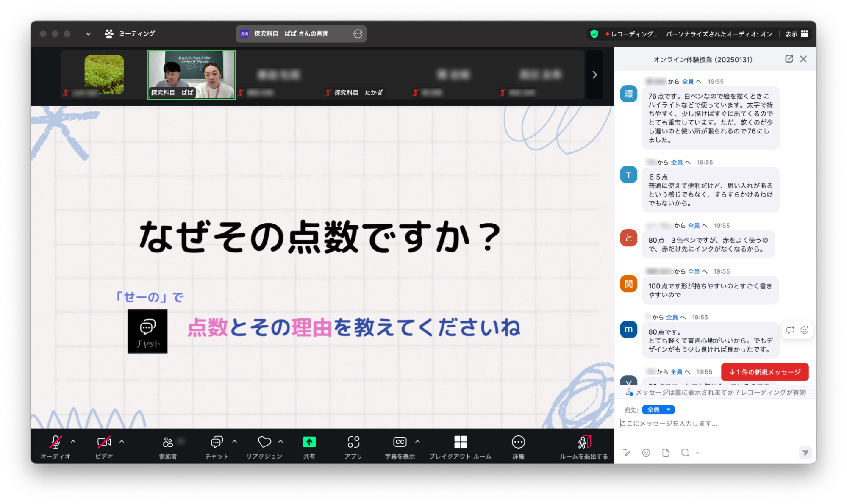847x504 pixels.
Task: Open ブレイクアウト ルーム breakout rooms
Action: 460,447
